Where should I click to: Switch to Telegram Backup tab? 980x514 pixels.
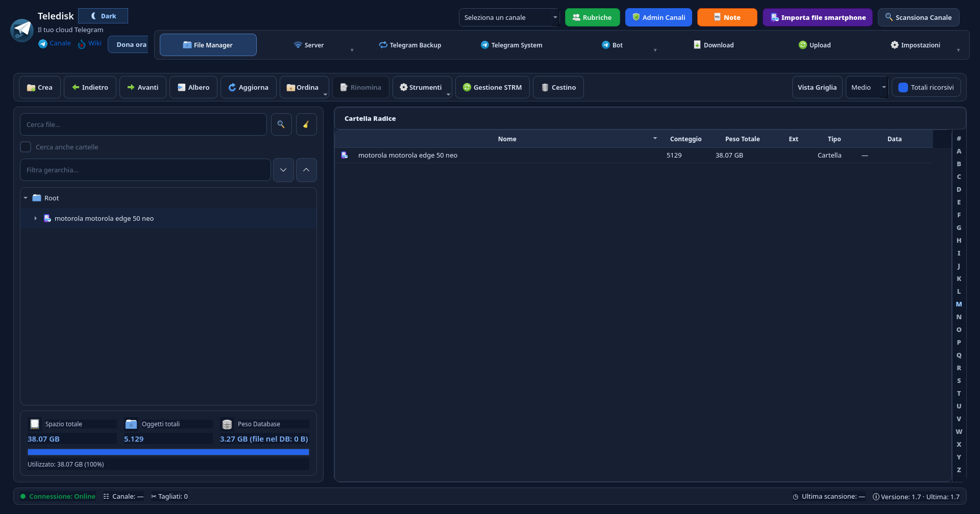pos(410,45)
